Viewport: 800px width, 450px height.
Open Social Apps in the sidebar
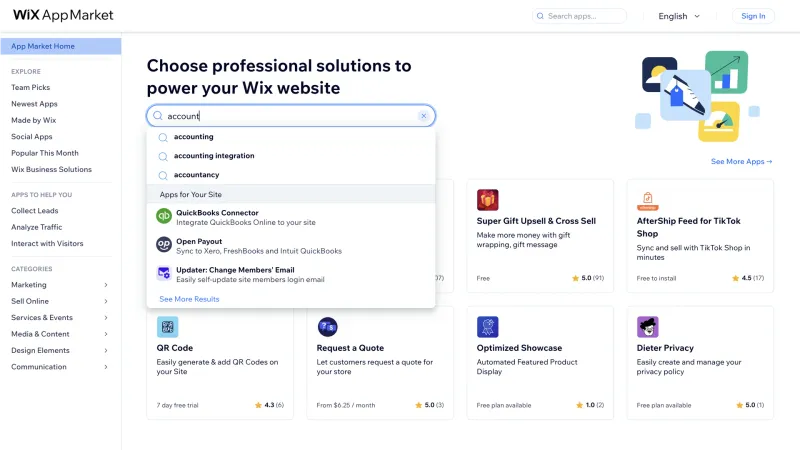click(x=32, y=136)
